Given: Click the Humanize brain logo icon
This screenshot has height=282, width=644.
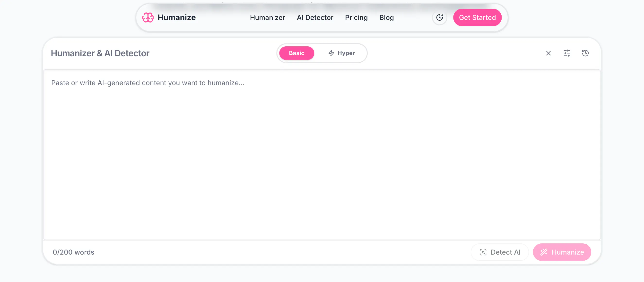Looking at the screenshot, I should point(148,17).
